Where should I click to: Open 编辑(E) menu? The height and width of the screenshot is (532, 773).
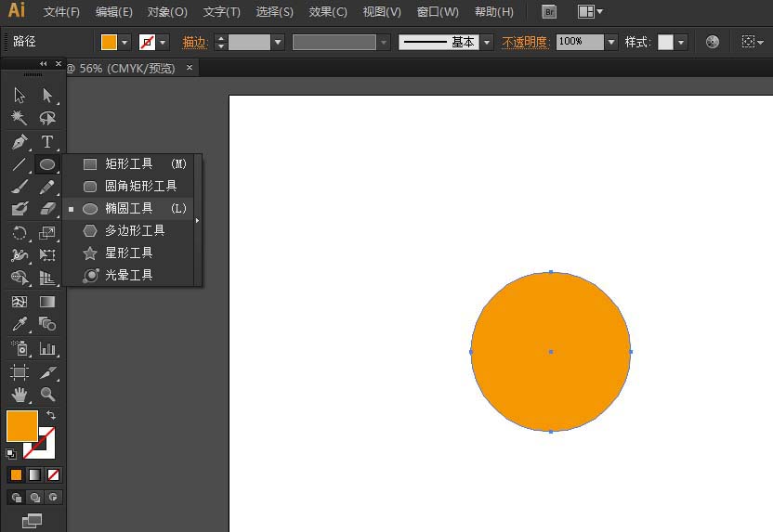coord(114,12)
